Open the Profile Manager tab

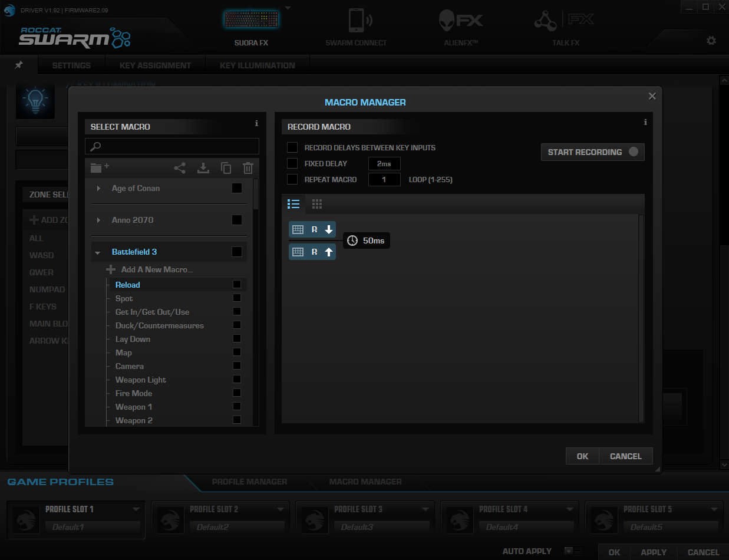point(249,482)
